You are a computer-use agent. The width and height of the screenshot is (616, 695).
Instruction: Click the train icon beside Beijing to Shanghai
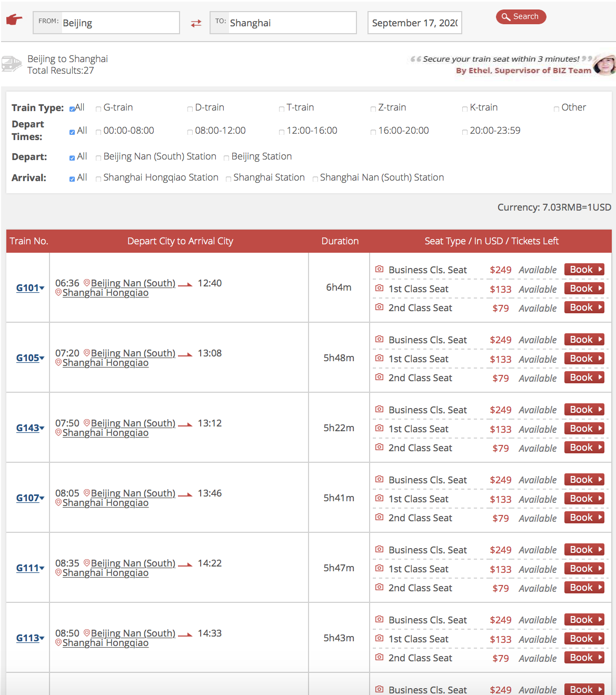[11, 64]
